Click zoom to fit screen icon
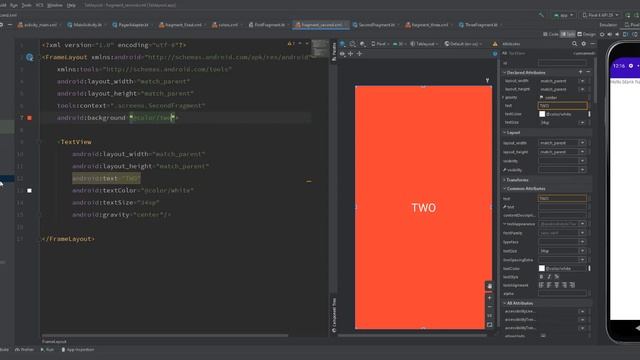 tap(489, 325)
